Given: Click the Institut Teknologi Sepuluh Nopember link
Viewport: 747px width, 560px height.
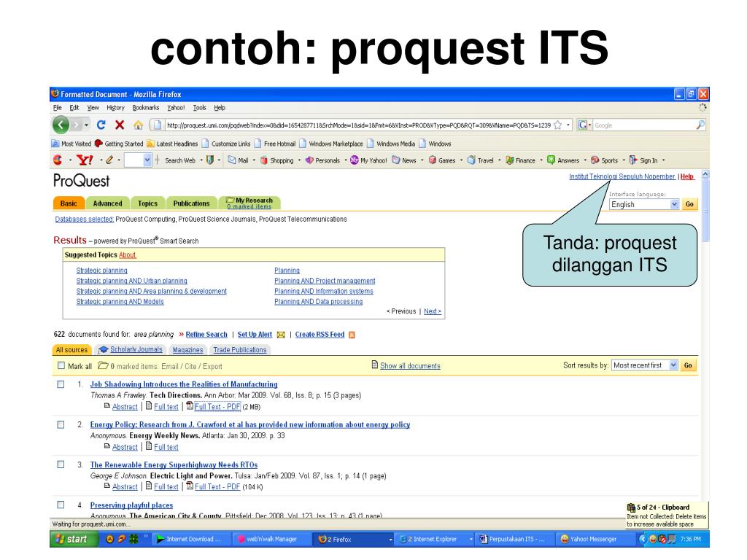Looking at the screenshot, I should point(622,176).
